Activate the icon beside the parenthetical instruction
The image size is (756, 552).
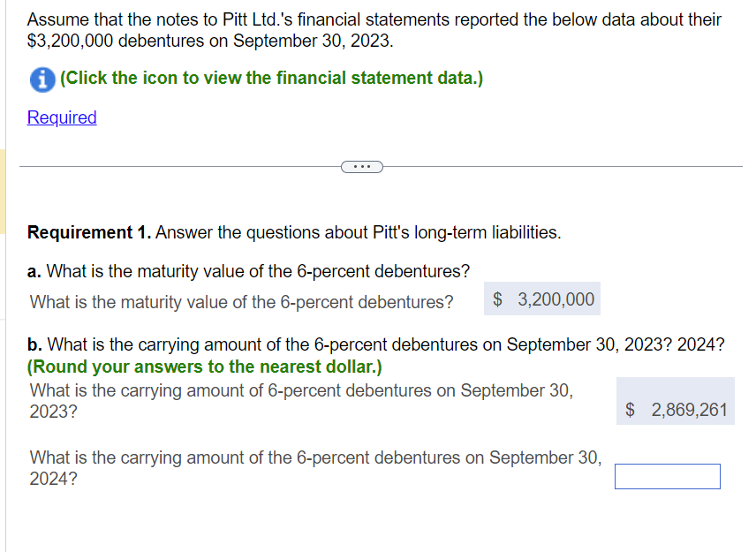coord(42,79)
